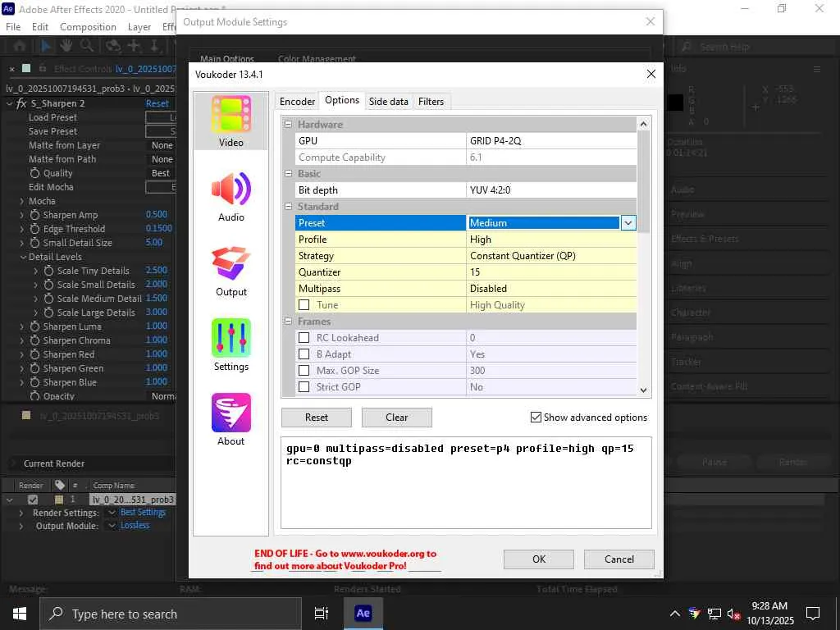Screen dimensions: 840x630
Task: Switch to the Encoder tab
Action: click(x=297, y=101)
